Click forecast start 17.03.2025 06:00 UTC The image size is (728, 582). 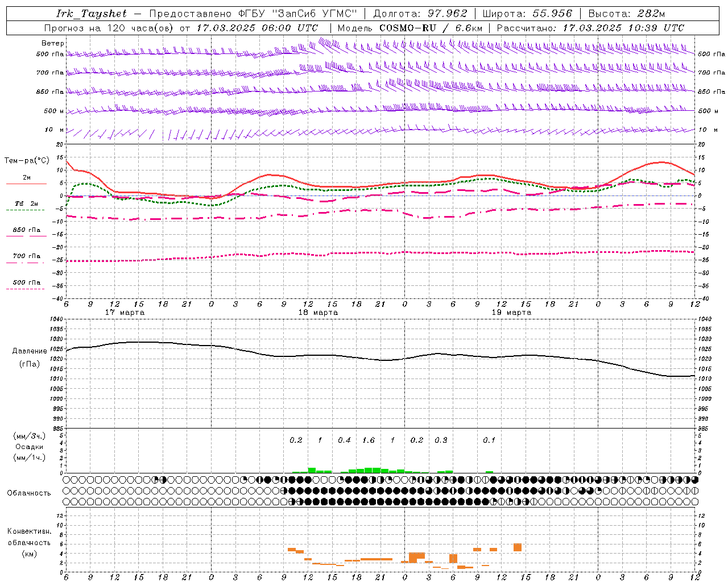[x=258, y=28]
